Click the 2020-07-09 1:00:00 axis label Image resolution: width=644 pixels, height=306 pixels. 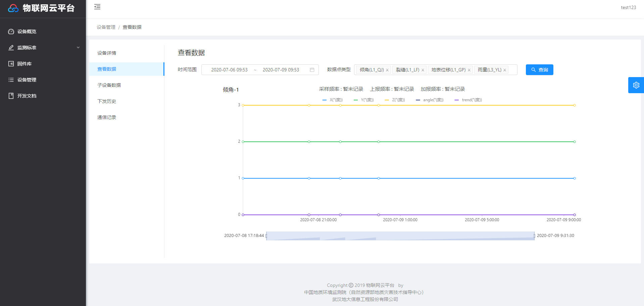400,220
